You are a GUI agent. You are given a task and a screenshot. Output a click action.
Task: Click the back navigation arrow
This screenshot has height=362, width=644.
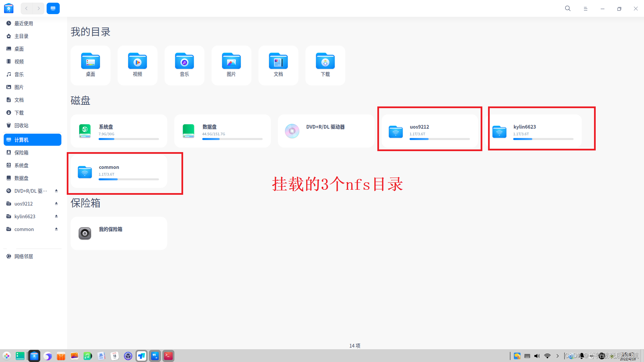click(26, 8)
